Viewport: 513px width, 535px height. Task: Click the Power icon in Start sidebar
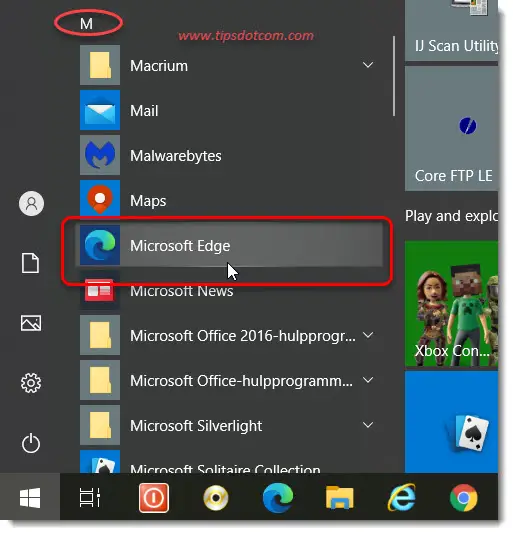[31, 443]
